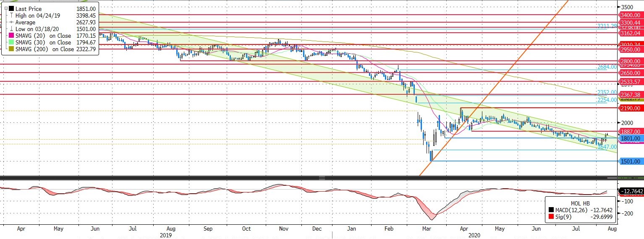Click the Mar month label
The height and width of the screenshot is (239, 644).
point(427,229)
